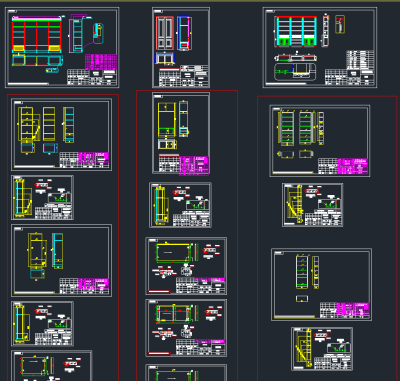
Task: Click the right-column sheet with single green-shelf cabinet
Action: click(x=321, y=285)
